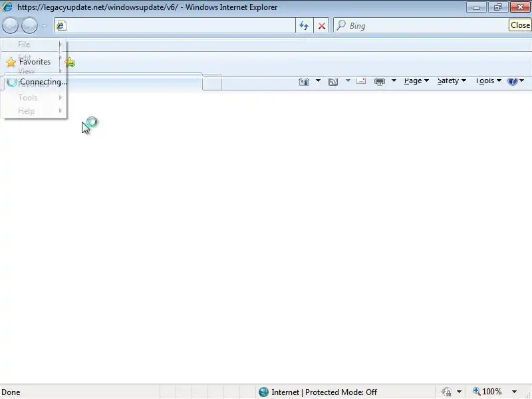
Task: Click the Done status text
Action: [11, 392]
